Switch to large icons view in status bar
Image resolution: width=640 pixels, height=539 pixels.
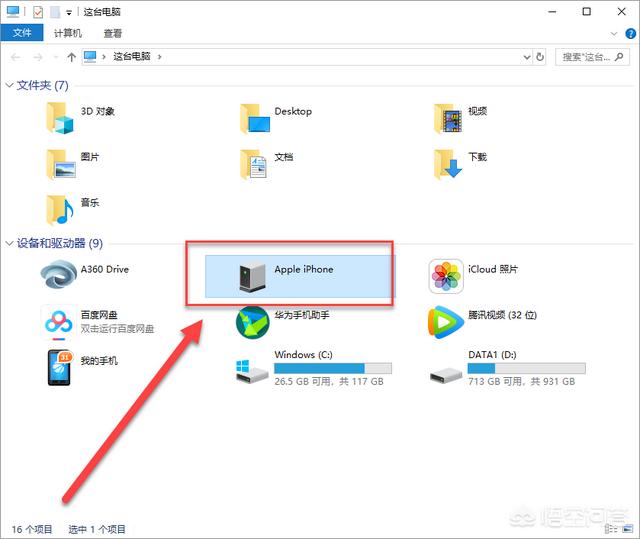point(627,529)
